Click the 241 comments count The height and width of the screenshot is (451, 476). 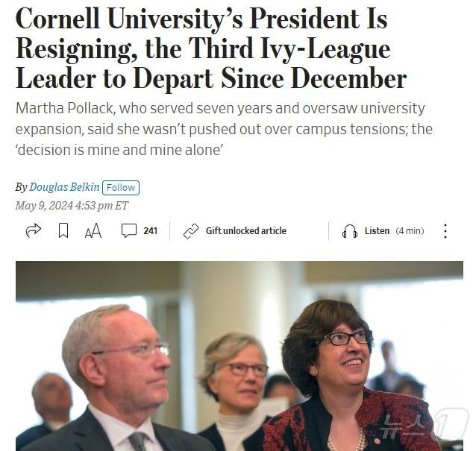[x=150, y=231]
